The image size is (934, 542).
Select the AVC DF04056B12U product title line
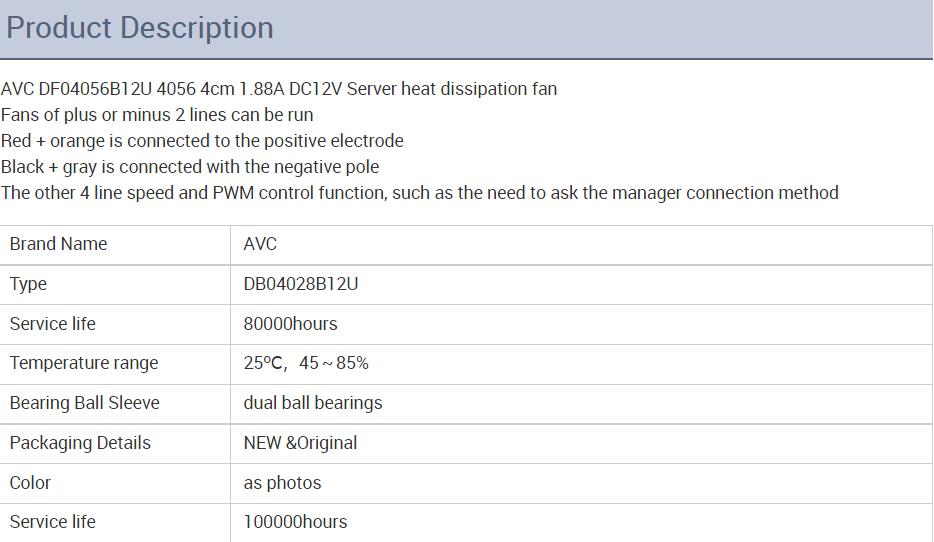coord(279,89)
